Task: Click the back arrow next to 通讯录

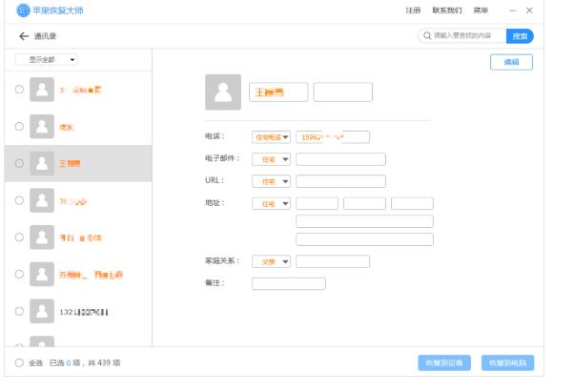Action: (x=24, y=36)
